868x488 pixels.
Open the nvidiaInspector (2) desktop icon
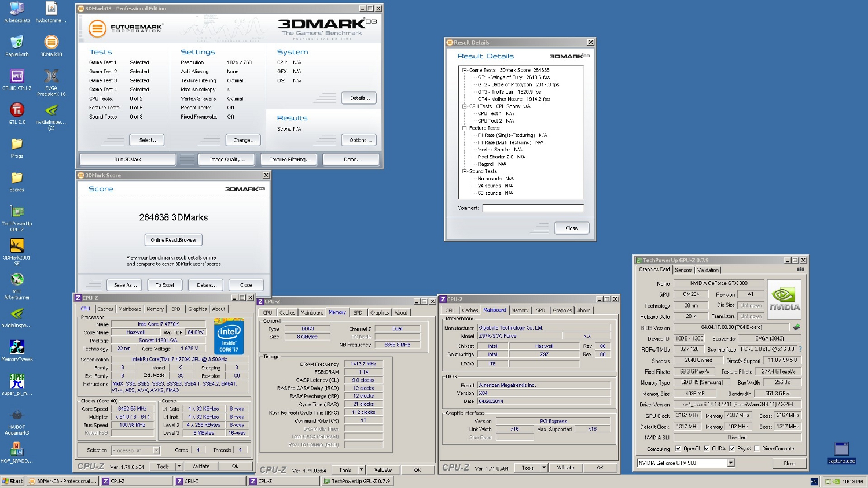pos(51,116)
